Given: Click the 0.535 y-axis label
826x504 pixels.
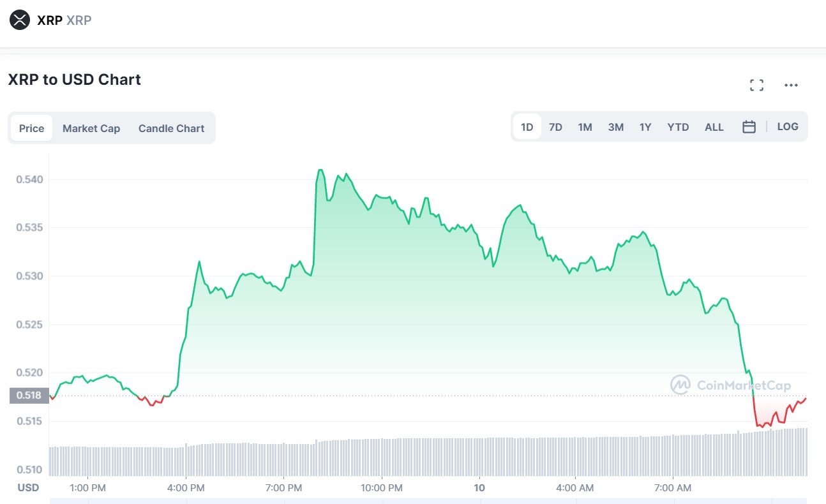Looking at the screenshot, I should click(x=29, y=228).
